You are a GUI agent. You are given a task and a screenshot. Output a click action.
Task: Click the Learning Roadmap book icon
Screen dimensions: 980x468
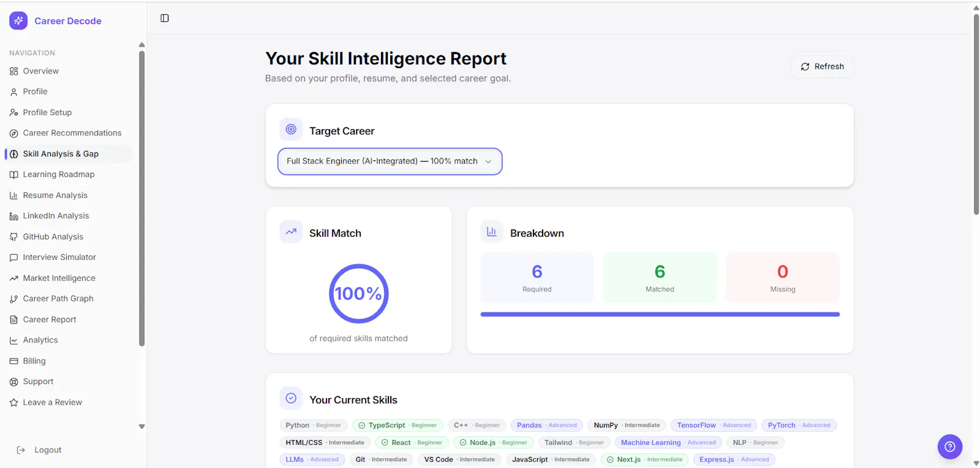coord(13,175)
